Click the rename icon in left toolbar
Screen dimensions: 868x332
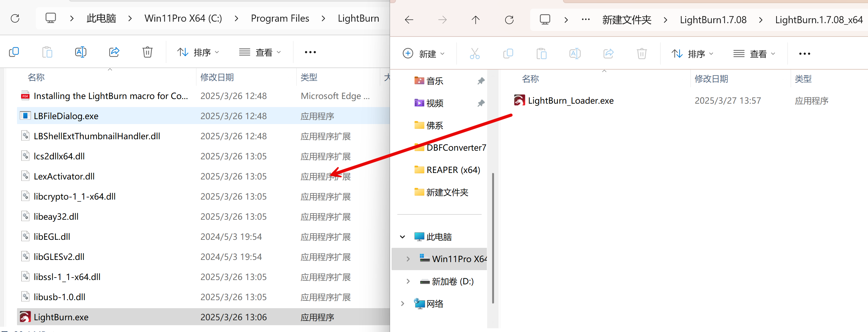[80, 52]
